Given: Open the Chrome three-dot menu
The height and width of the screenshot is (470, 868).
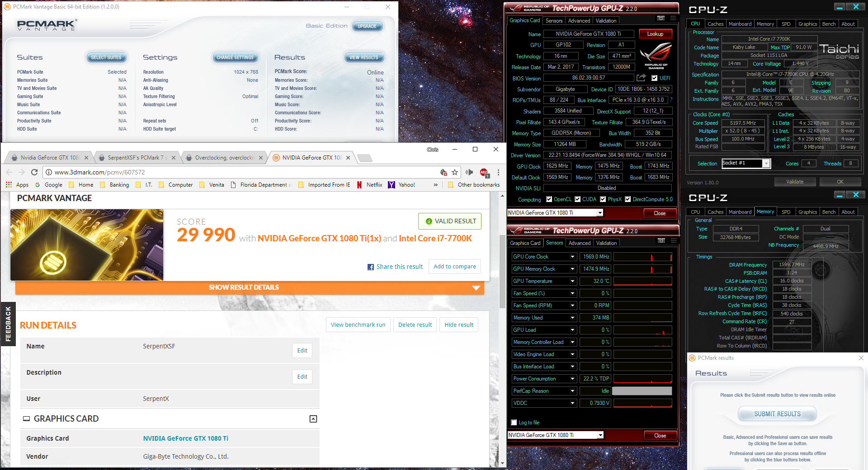Looking at the screenshot, I should click(498, 172).
